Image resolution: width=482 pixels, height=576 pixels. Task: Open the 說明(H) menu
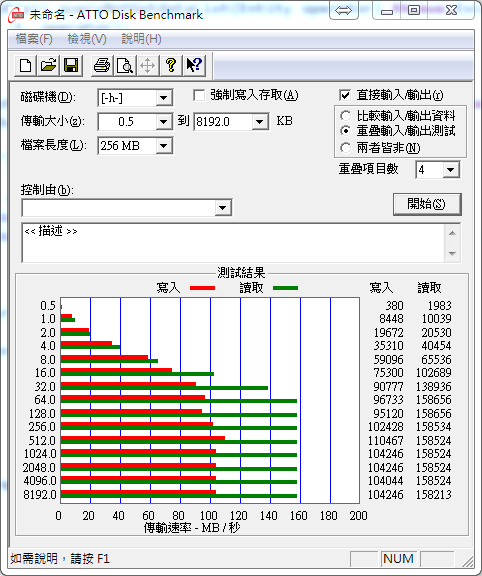141,39
